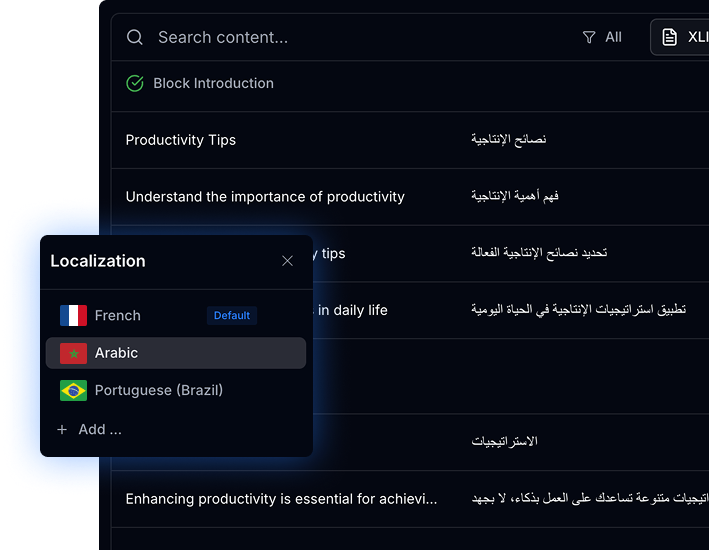709x550 pixels.
Task: Select the French flag icon
Action: [73, 316]
